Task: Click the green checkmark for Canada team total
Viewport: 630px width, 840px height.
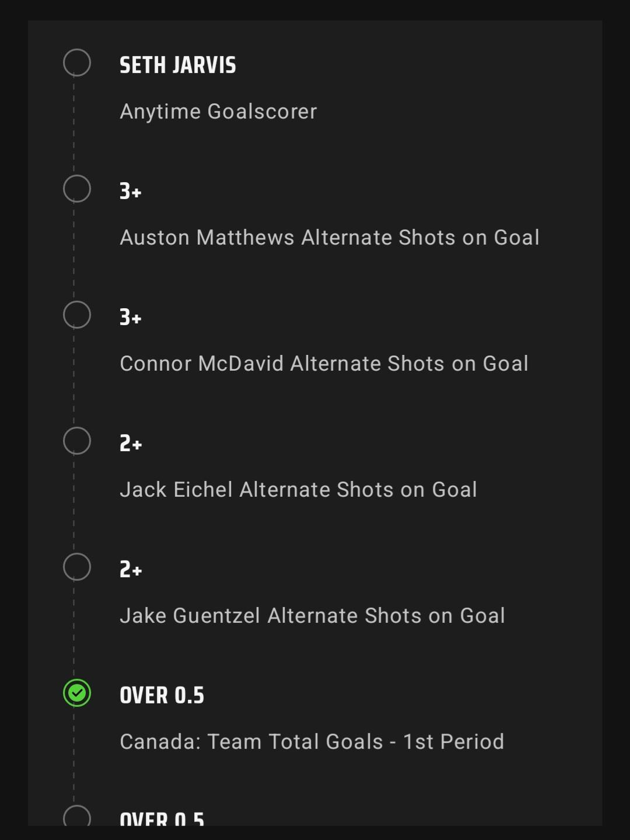Action: point(77,693)
